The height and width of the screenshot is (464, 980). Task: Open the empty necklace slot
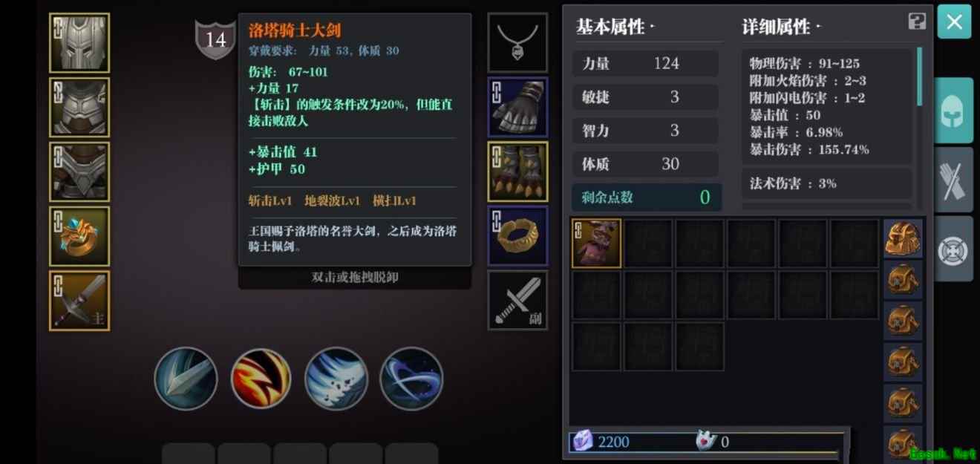517,43
